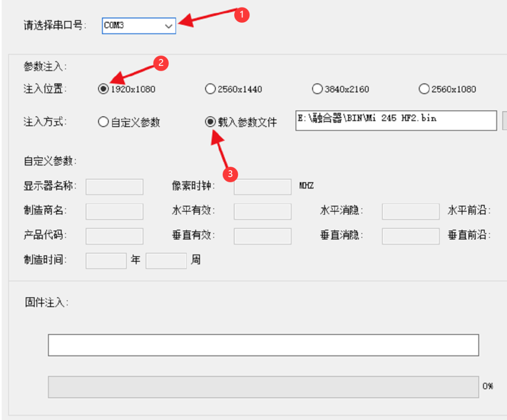The image size is (507, 420).
Task: Choose 自定义参数 injection method
Action: [103, 122]
